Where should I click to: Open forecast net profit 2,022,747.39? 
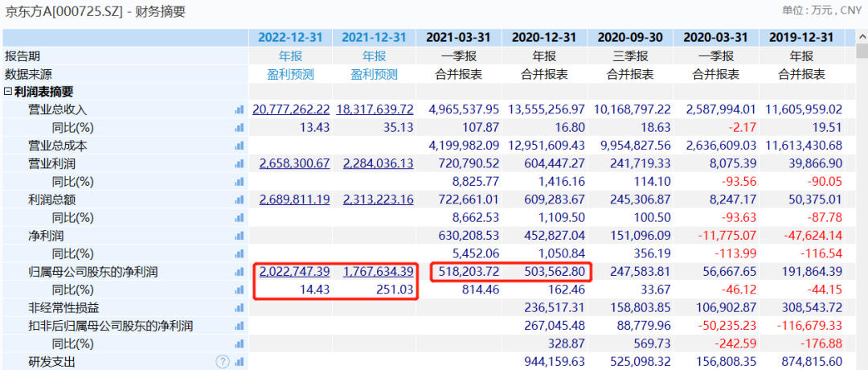point(294,272)
